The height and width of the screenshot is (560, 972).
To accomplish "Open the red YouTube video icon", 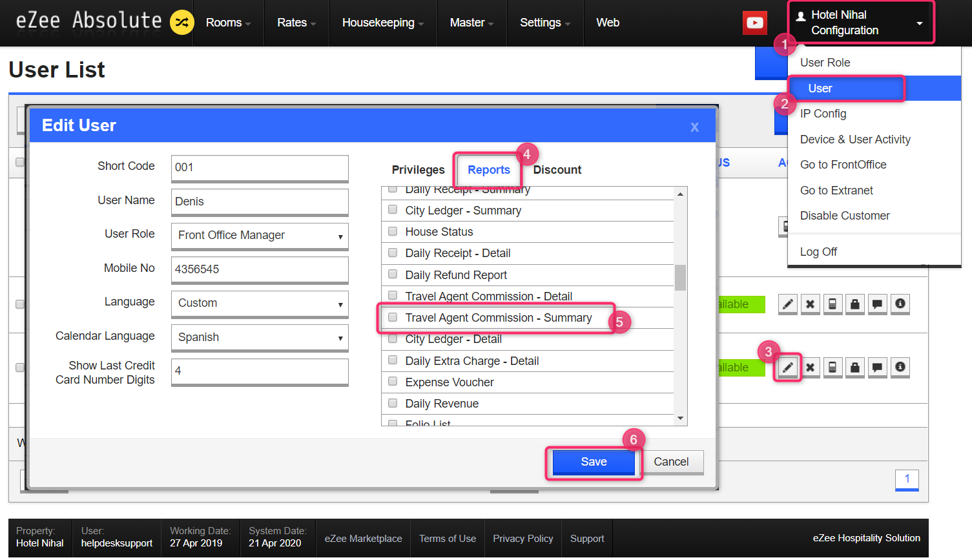I will point(754,23).
